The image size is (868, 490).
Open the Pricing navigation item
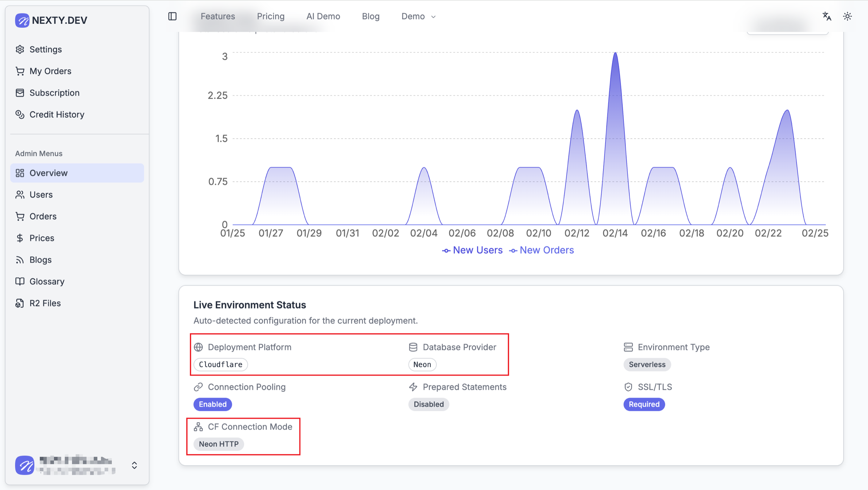(x=271, y=16)
